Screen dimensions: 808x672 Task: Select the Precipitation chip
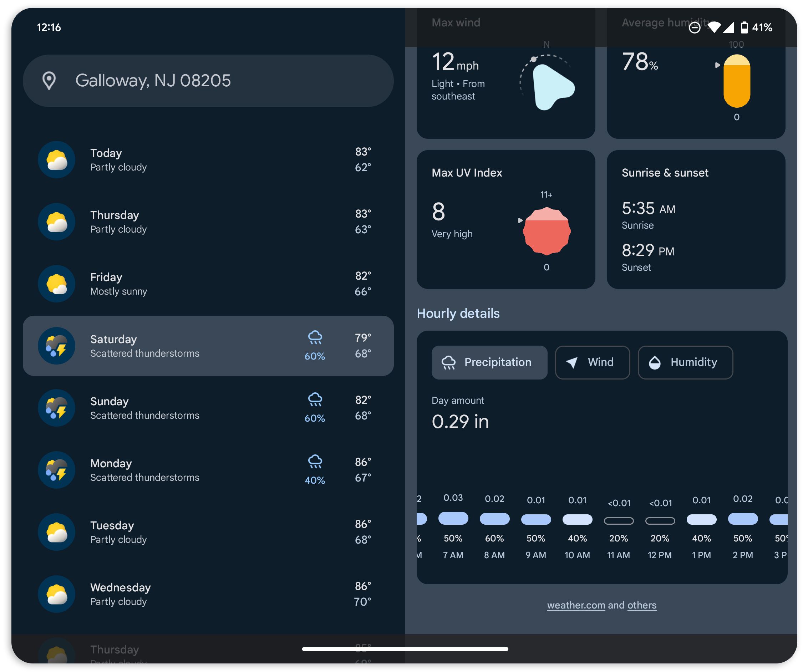pyautogui.click(x=489, y=362)
